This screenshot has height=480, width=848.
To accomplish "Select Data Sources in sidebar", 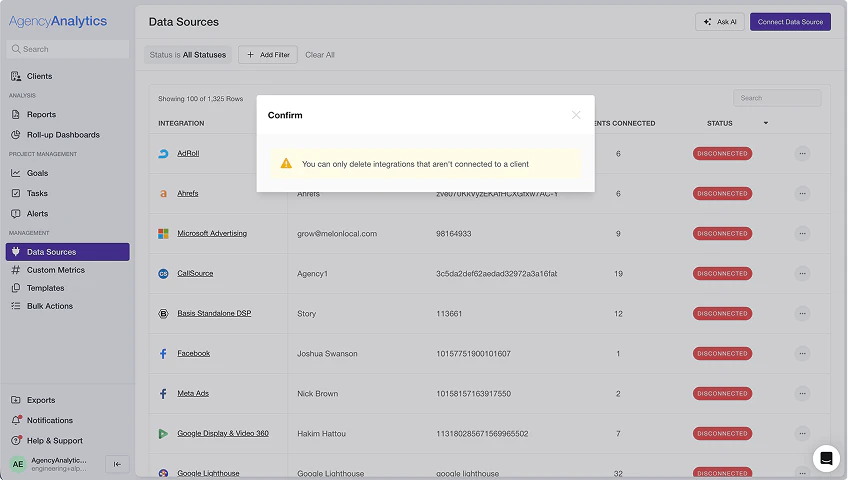I will (x=68, y=252).
